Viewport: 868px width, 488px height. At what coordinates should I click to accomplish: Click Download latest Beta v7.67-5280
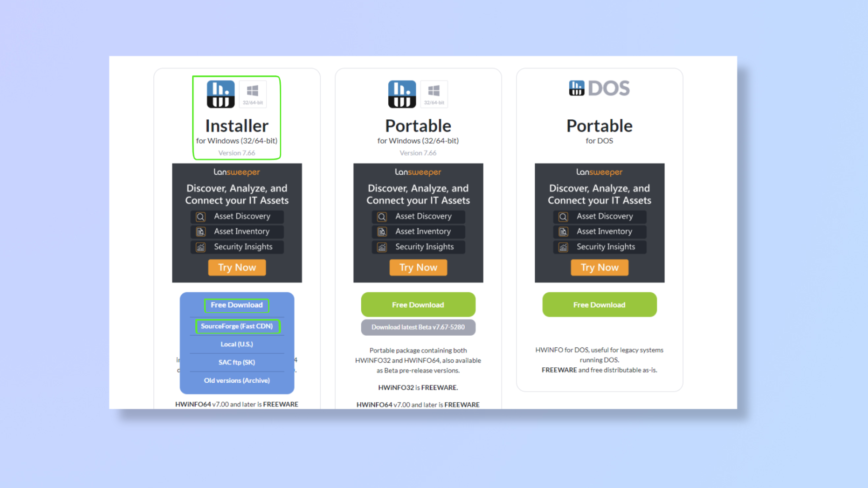[x=417, y=327]
